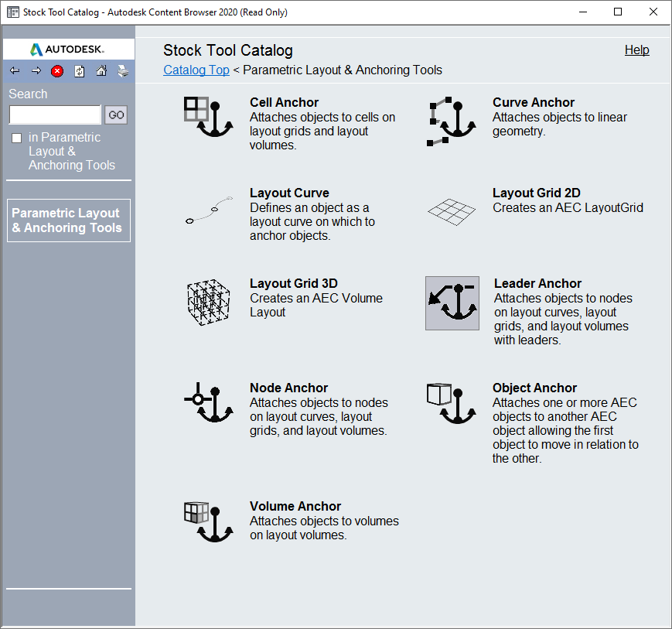Return to Content Browser home
The height and width of the screenshot is (629, 672).
tap(101, 70)
